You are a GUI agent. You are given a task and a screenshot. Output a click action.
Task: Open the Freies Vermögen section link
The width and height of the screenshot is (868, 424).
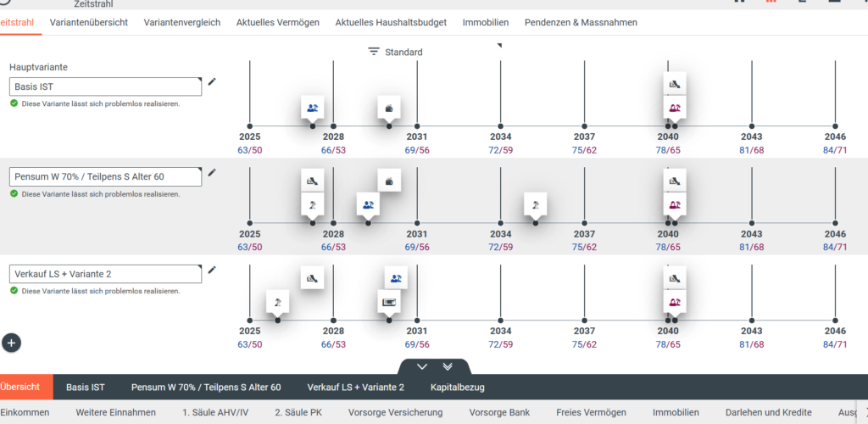pyautogui.click(x=591, y=412)
